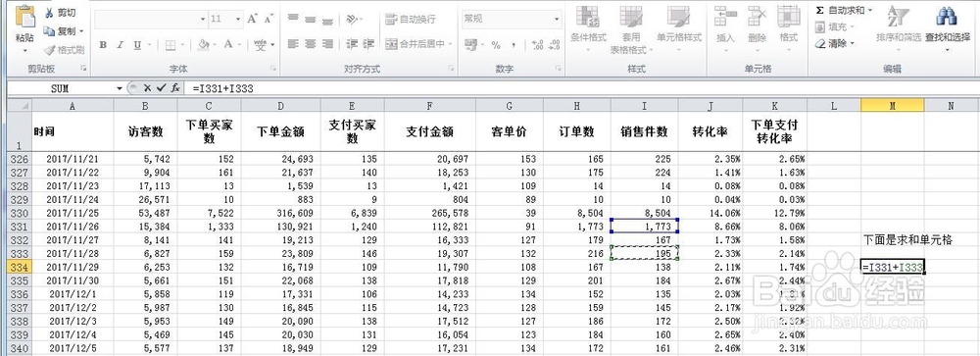Align cell content to vertical middle

coord(310,19)
